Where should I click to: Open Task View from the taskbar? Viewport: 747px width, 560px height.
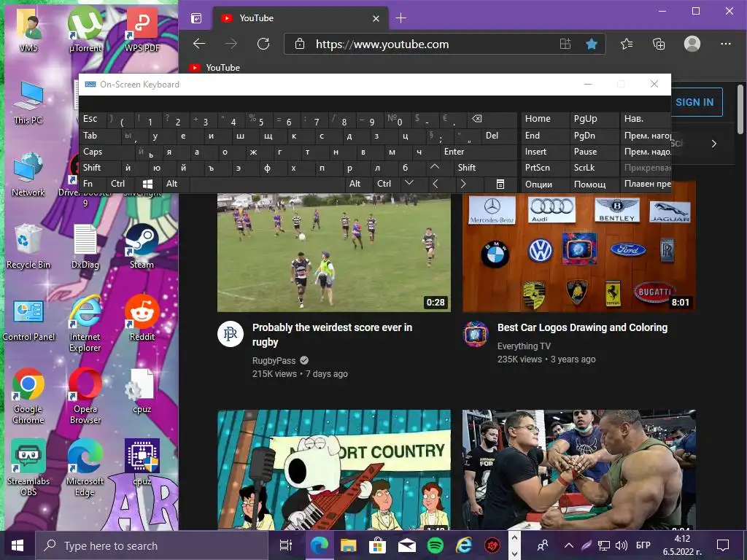[x=286, y=545]
